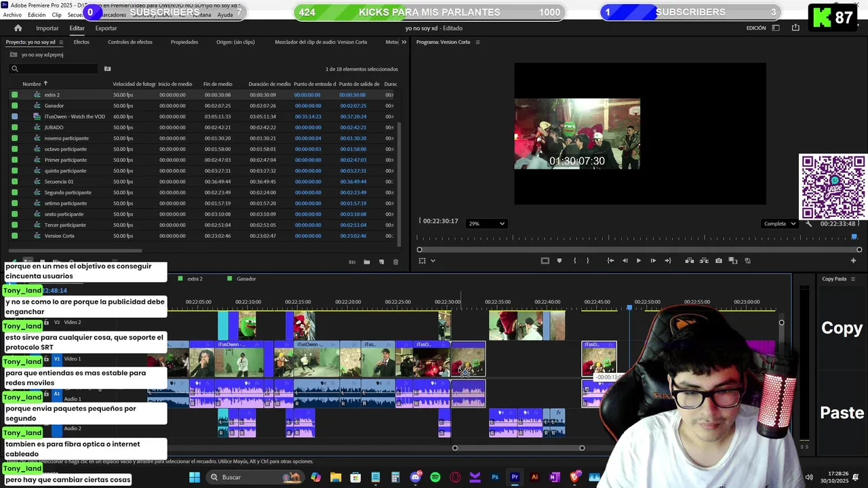Open the Programa monitor panel menu
The height and width of the screenshot is (488, 868).
(x=477, y=42)
